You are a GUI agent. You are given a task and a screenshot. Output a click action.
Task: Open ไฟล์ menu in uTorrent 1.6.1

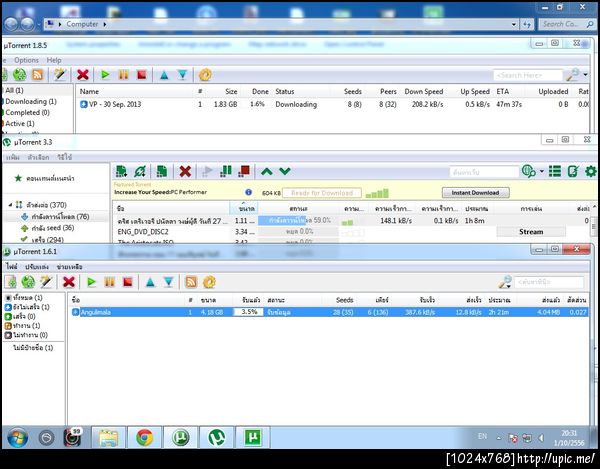(11, 267)
